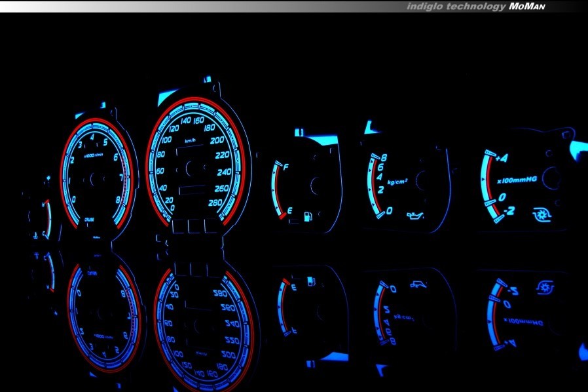The image size is (588, 392).
Task: Click '240' on the upright speedometer
Action: click(x=224, y=172)
